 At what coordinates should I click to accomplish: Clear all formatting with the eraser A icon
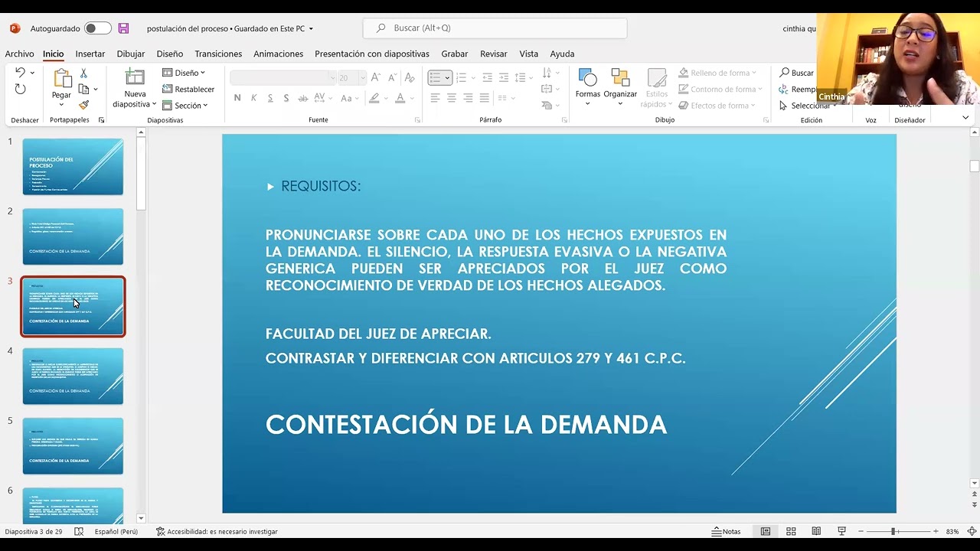410,77
